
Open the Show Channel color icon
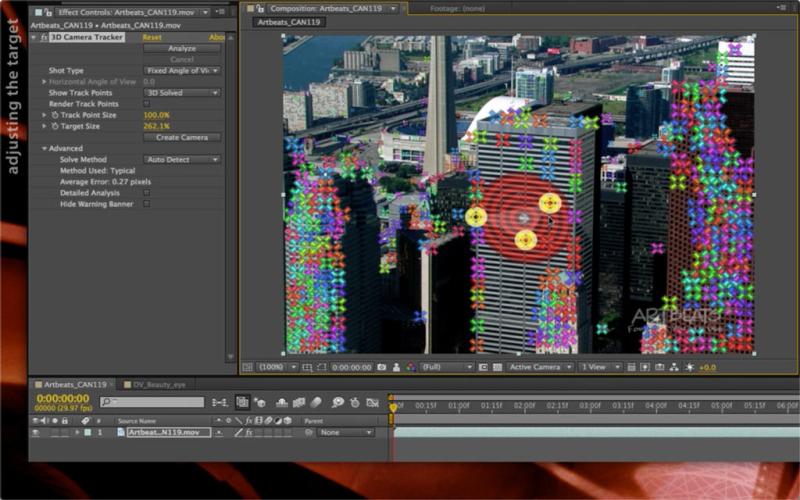pos(411,367)
